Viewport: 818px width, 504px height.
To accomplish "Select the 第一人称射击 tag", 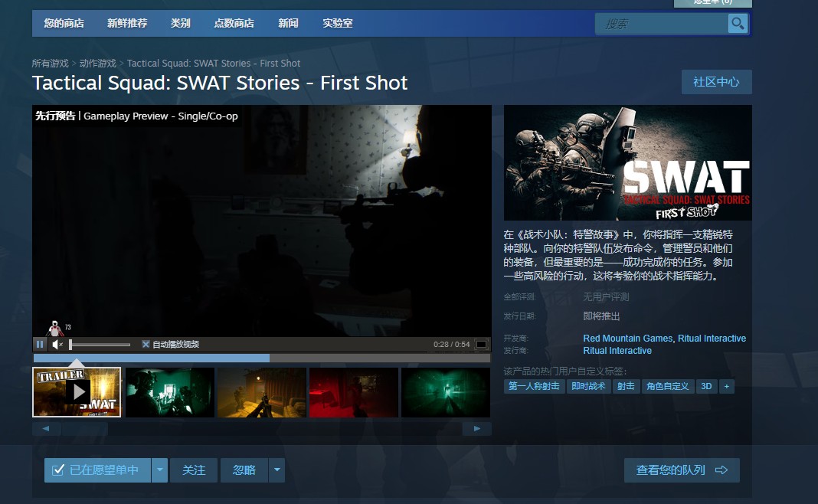I will (x=534, y=386).
